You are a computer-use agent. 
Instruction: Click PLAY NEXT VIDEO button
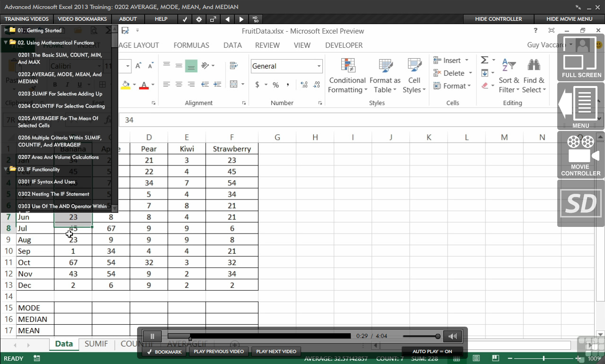pyautogui.click(x=276, y=352)
